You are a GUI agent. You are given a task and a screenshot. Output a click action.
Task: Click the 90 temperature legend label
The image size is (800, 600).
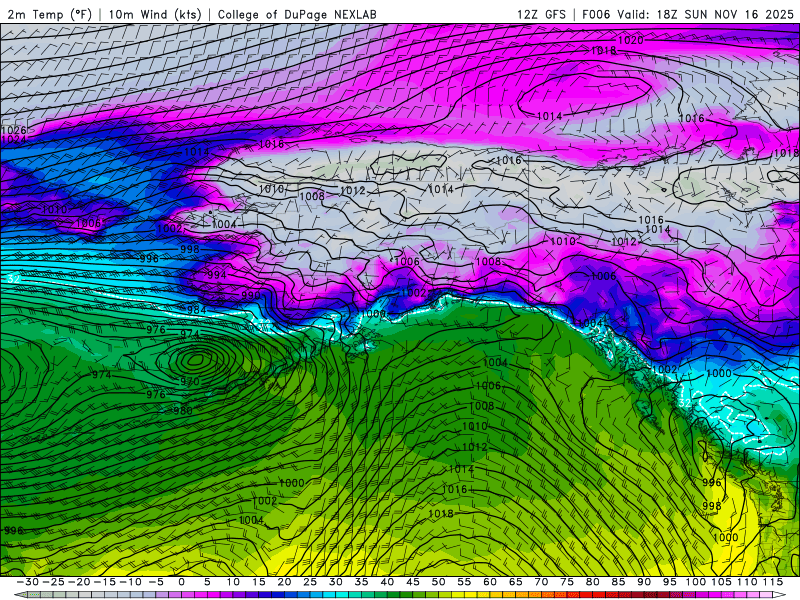point(643,582)
